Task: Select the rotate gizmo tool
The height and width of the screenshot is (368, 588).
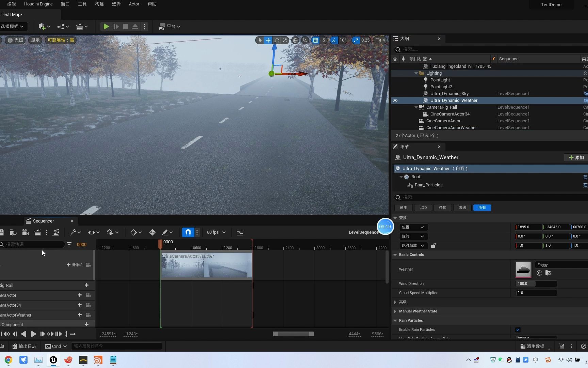Action: pos(277,40)
